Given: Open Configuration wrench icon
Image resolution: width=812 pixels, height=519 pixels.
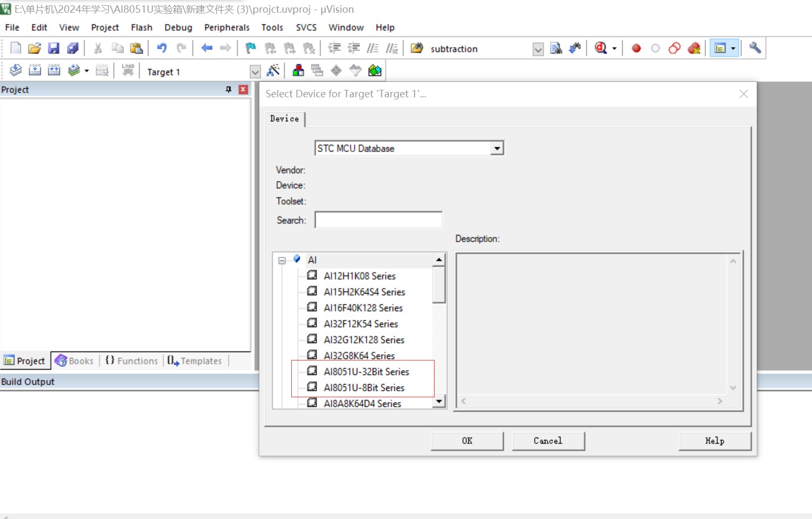Looking at the screenshot, I should pyautogui.click(x=755, y=48).
